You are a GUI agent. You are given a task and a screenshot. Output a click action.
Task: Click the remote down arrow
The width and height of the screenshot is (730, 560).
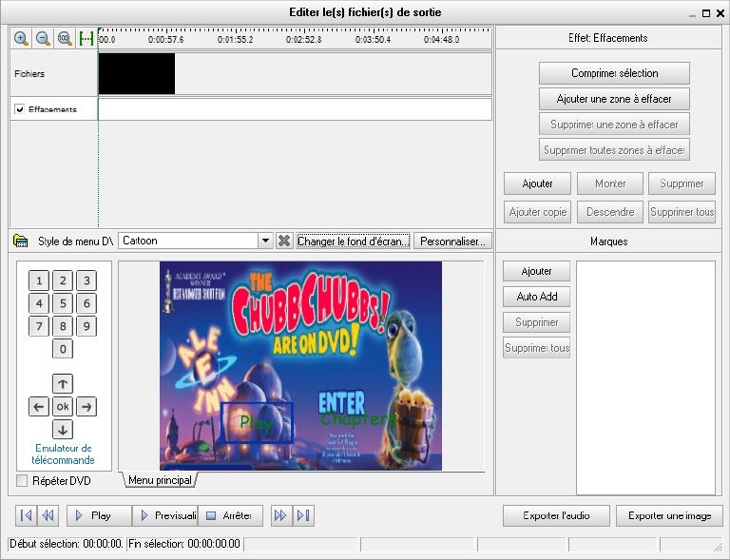(x=63, y=430)
